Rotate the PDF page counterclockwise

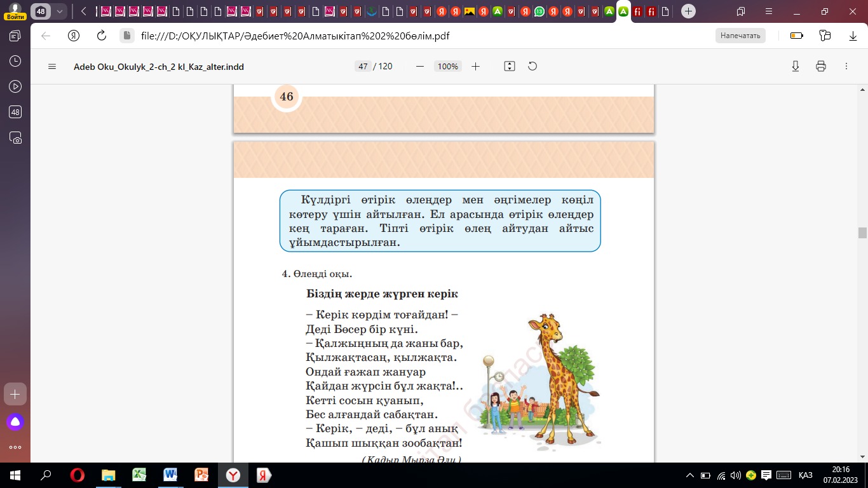point(532,66)
